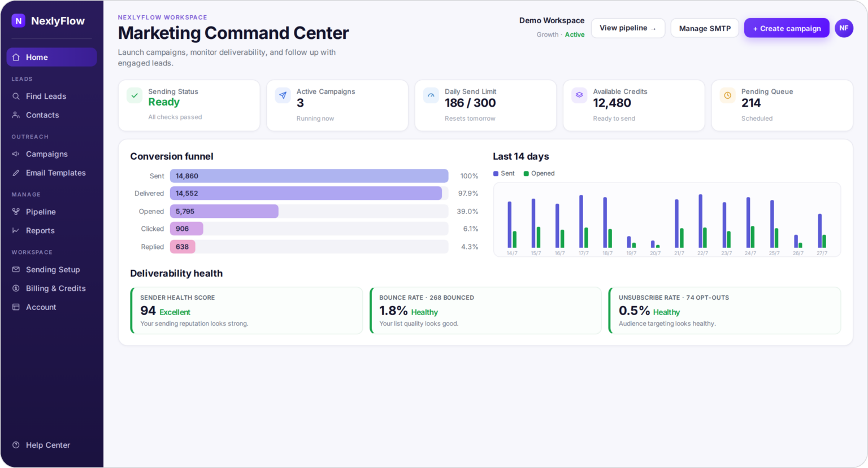
Task: Click the Account panel icon
Action: (16, 307)
